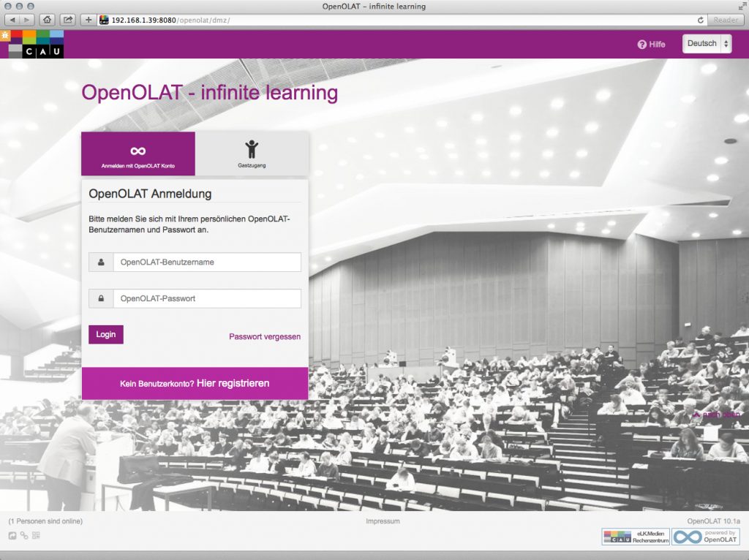This screenshot has height=560, width=749.
Task: Click the CAU logo in header
Action: [x=37, y=45]
